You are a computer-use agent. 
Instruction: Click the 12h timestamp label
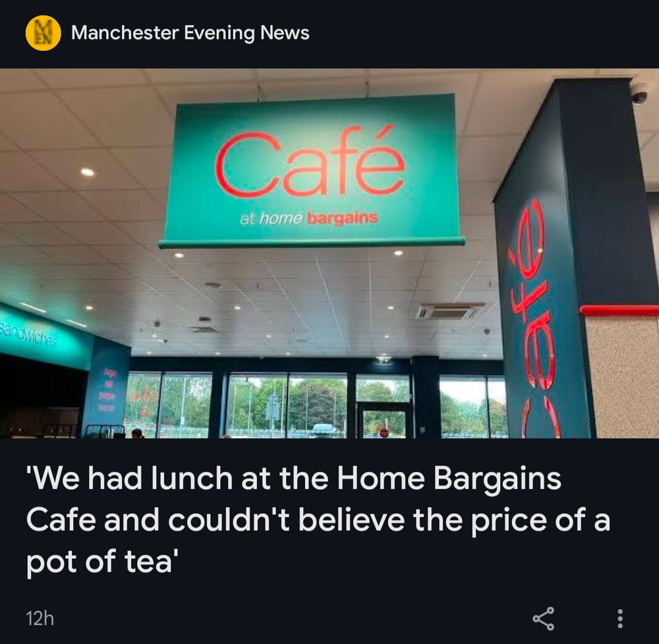pos(40,618)
